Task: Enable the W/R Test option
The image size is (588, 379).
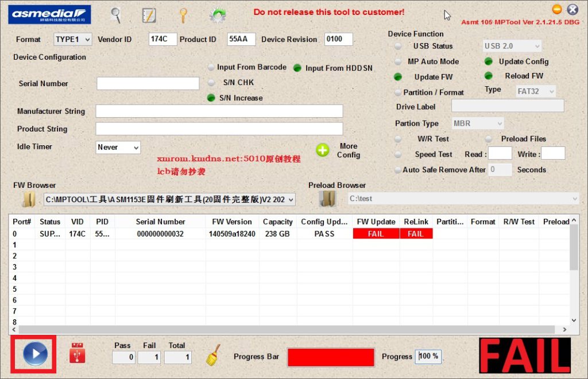Action: coord(398,139)
